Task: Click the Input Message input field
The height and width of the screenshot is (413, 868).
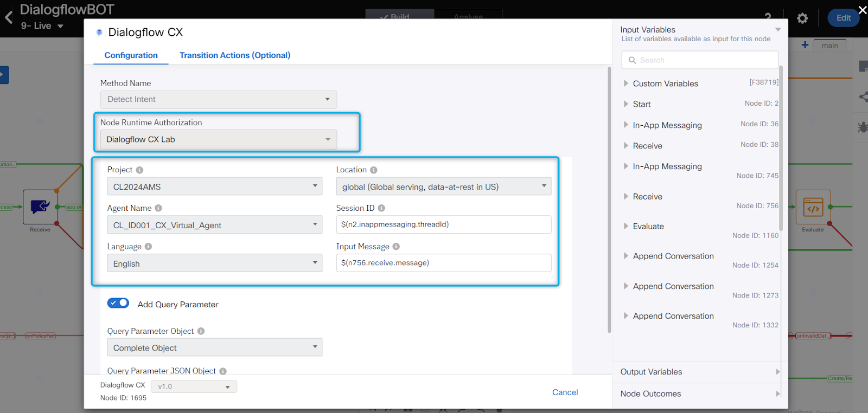Action: pyautogui.click(x=444, y=263)
